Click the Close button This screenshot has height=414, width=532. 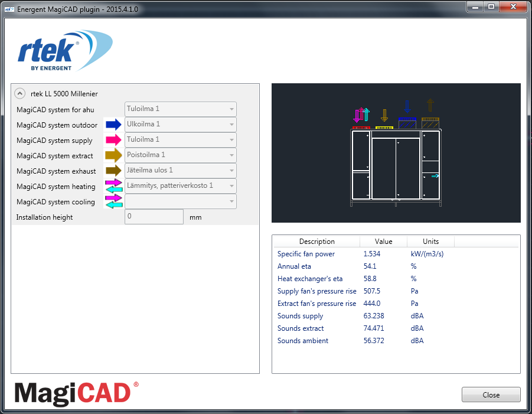click(x=491, y=395)
